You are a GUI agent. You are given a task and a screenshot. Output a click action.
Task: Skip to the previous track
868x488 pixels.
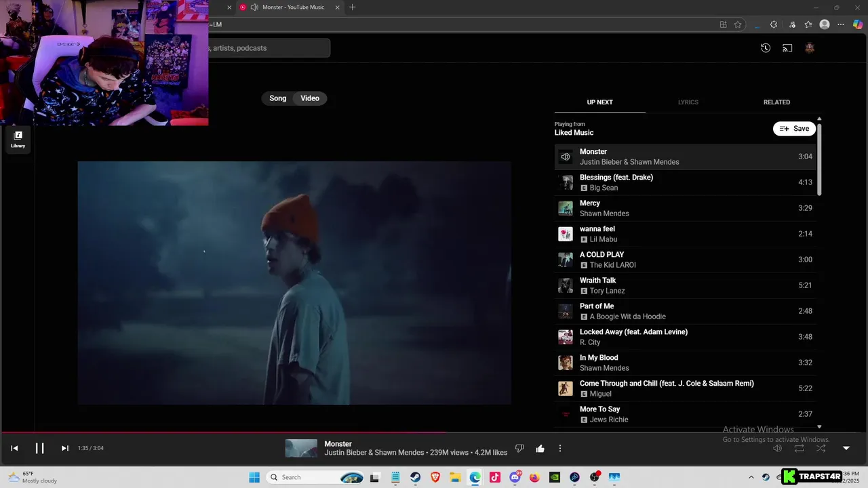[14, 448]
